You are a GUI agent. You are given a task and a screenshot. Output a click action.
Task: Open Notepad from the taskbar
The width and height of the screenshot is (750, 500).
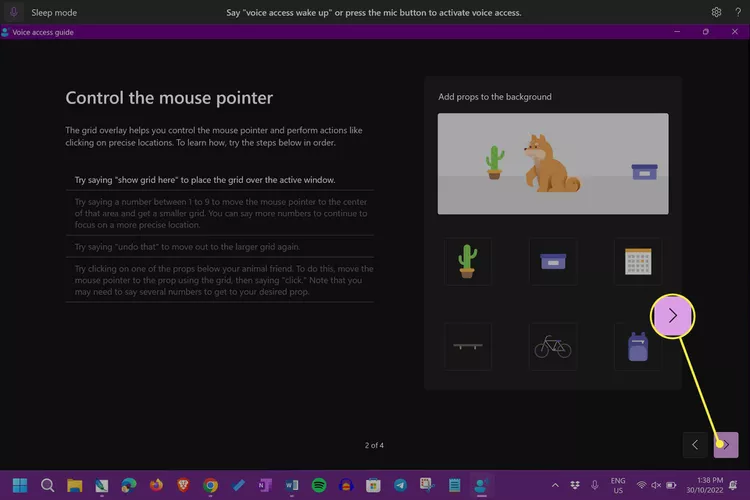[x=454, y=485]
